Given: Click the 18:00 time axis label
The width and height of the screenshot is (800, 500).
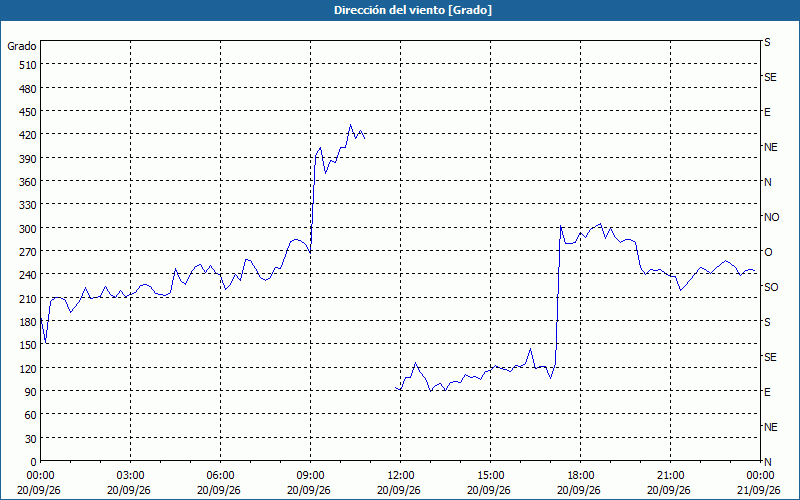Looking at the screenshot, I should [x=581, y=476].
